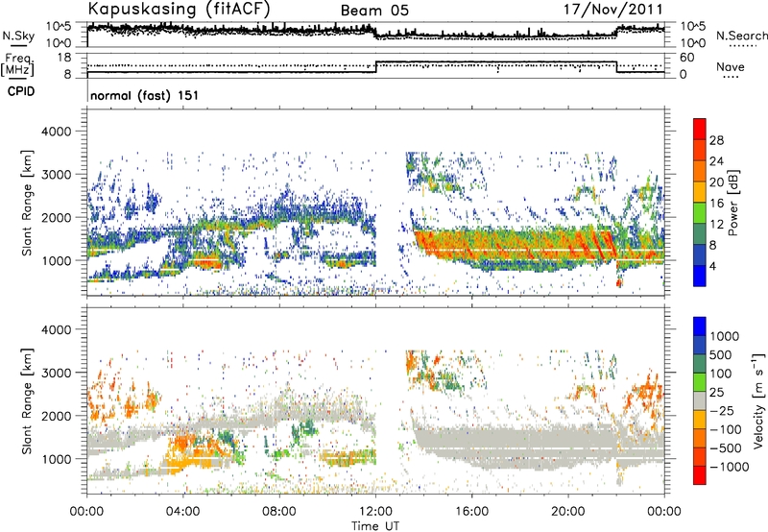Click the Nave axis value "60"

(687, 58)
